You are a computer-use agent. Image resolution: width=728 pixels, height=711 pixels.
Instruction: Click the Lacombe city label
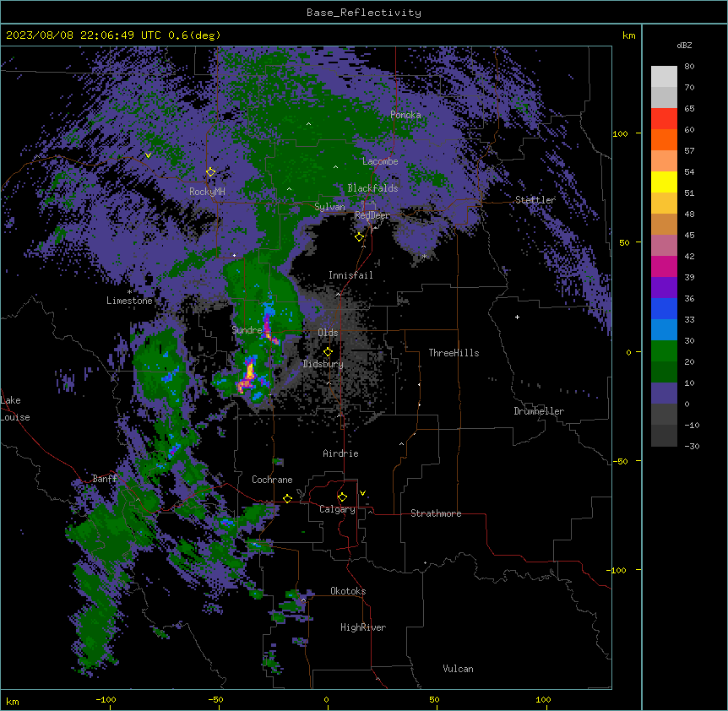[380, 161]
